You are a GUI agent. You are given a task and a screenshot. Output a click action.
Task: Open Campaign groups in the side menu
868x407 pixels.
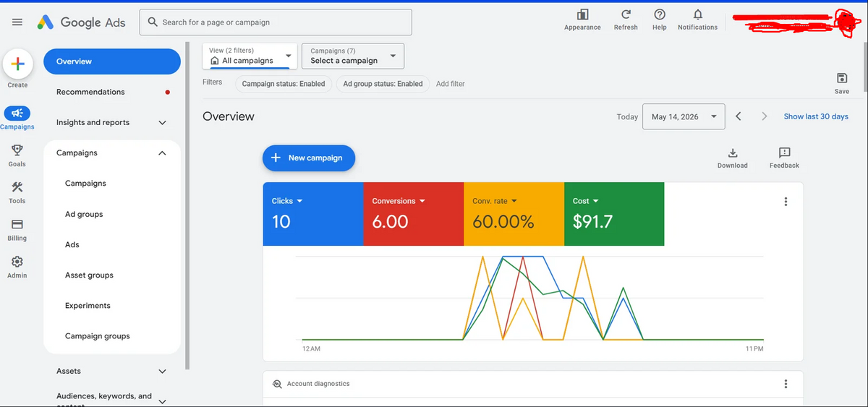point(98,336)
